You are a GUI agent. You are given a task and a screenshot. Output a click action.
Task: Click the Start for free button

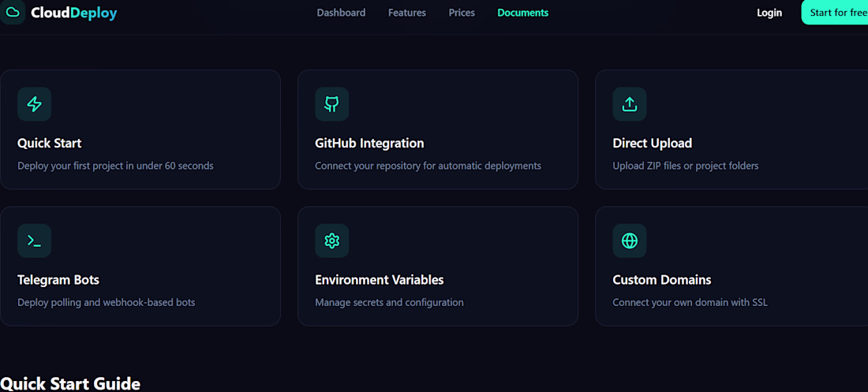(x=835, y=12)
